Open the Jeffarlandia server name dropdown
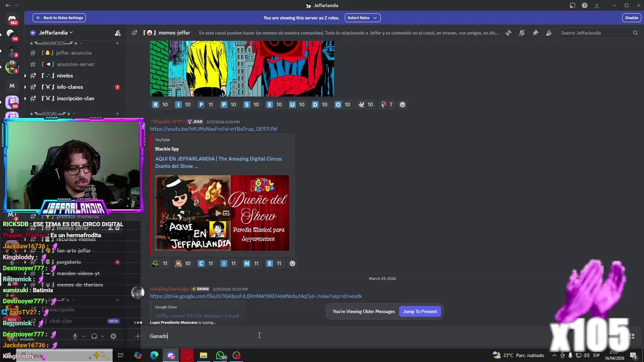This screenshot has width=644, height=362. 56,33
